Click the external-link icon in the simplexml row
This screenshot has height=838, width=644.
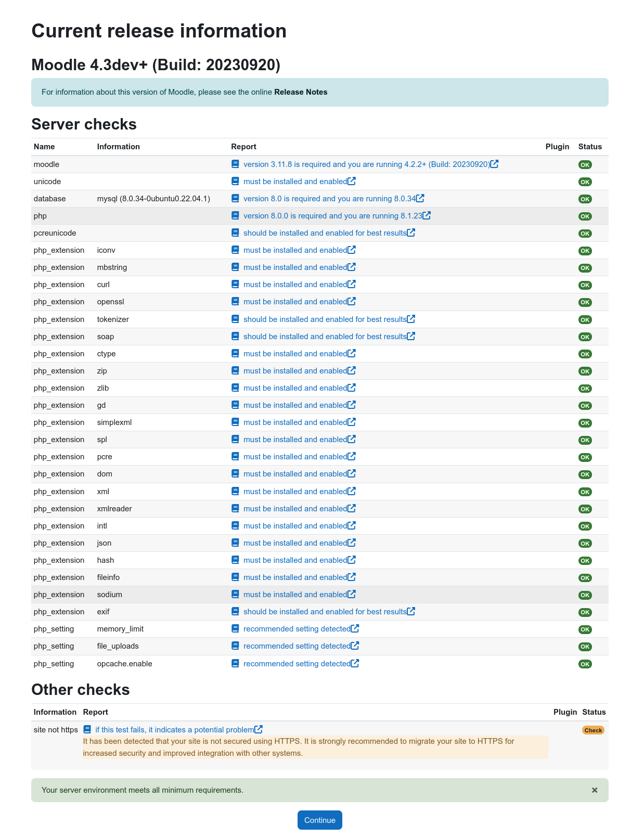[x=352, y=422]
